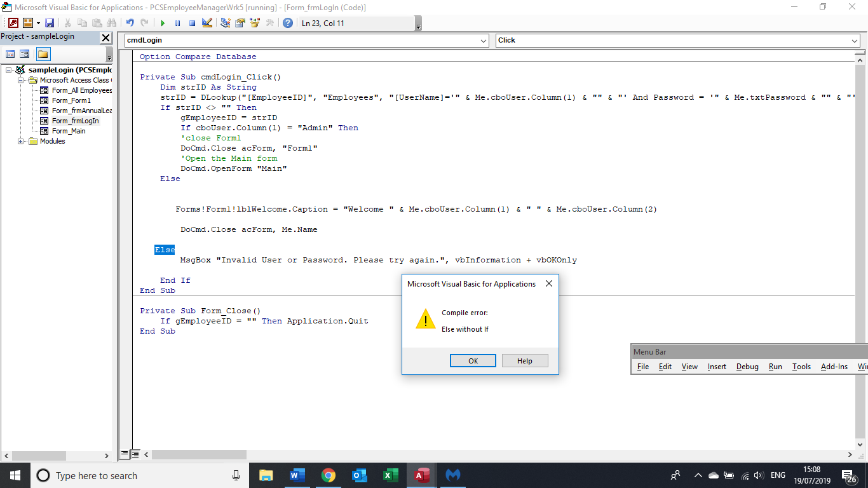Pause execution with the Break icon
The height and width of the screenshot is (488, 868).
pos(177,23)
